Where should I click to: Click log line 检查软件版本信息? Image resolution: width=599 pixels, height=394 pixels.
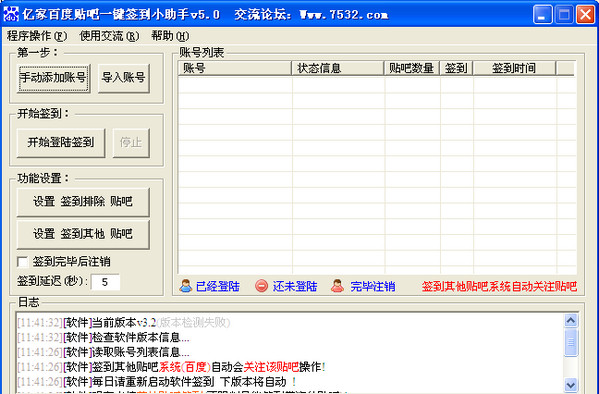103,338
